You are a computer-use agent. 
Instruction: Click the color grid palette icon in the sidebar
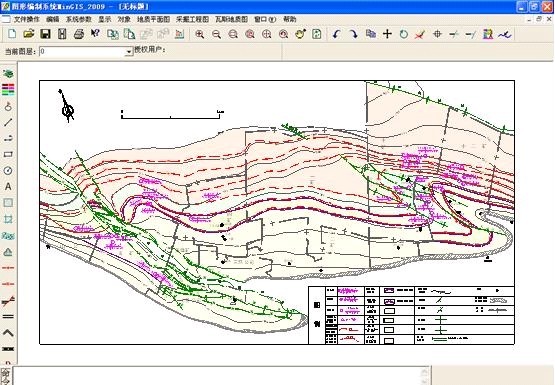coord(8,90)
